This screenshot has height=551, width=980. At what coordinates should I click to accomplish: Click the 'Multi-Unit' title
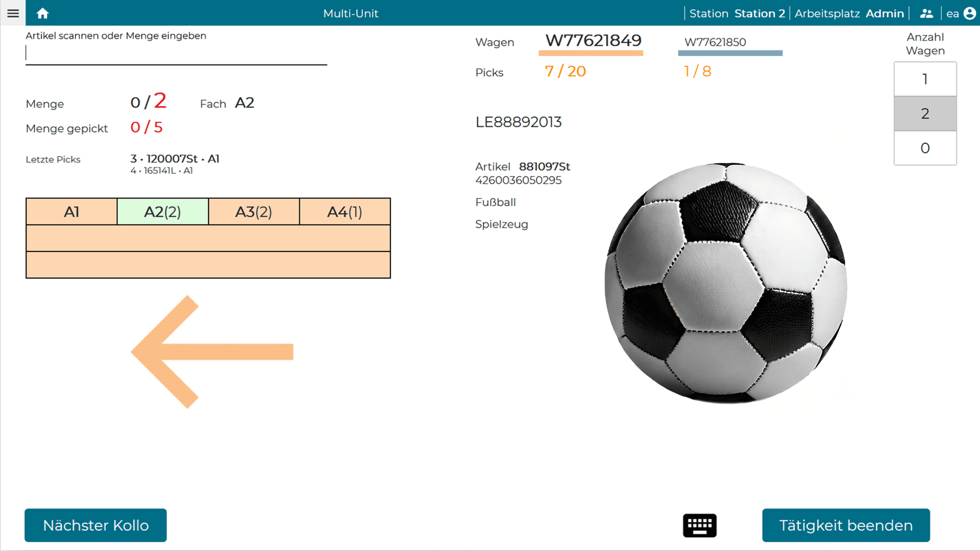351,14
